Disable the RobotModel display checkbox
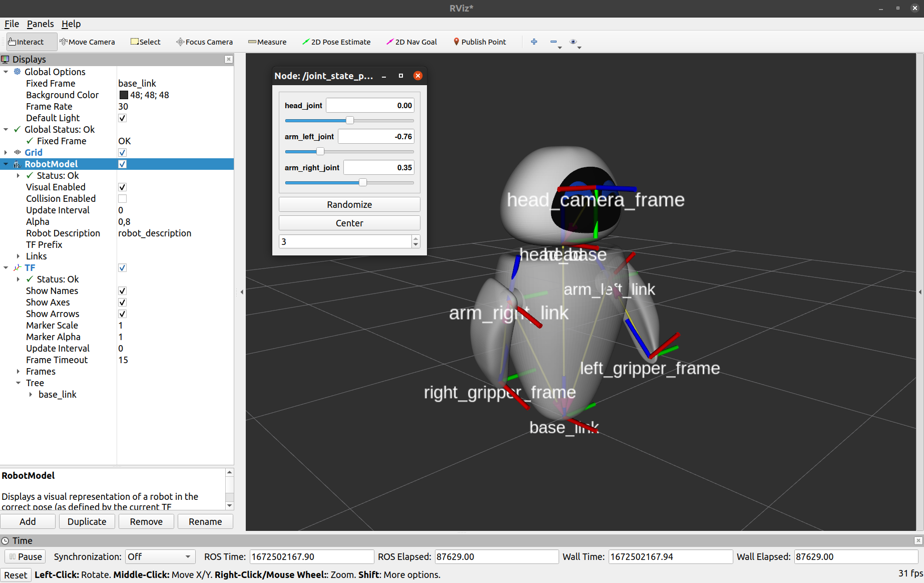This screenshot has height=583, width=924. (122, 164)
